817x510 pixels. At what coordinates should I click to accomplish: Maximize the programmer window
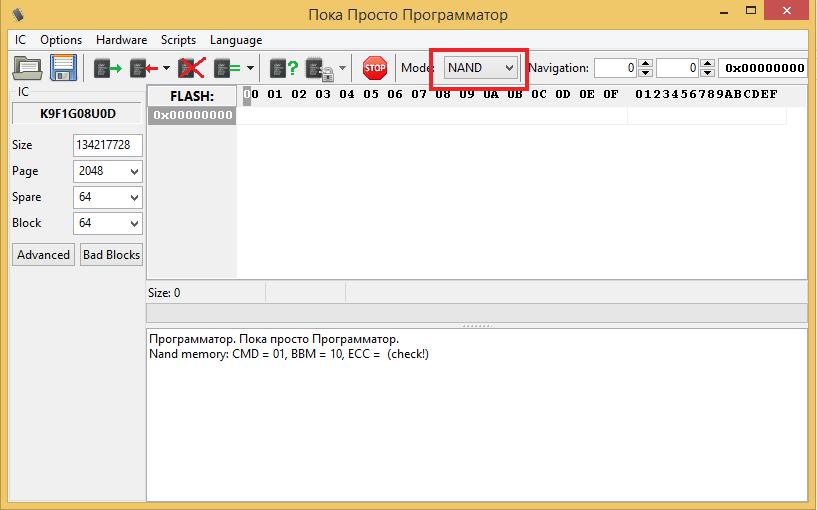(x=751, y=10)
